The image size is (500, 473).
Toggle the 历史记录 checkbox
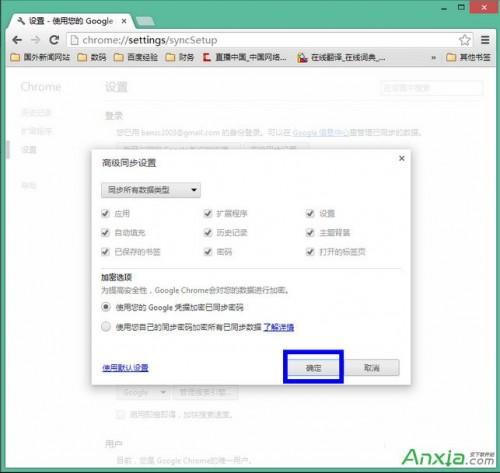coord(208,232)
